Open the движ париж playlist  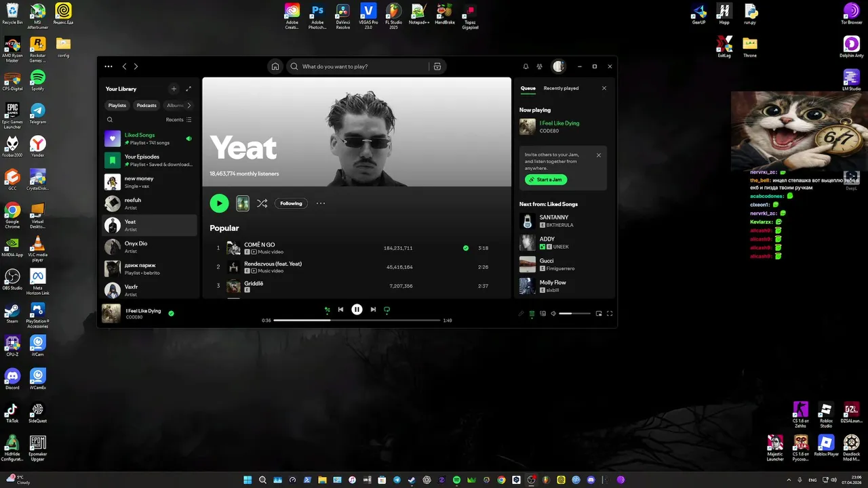(x=149, y=269)
